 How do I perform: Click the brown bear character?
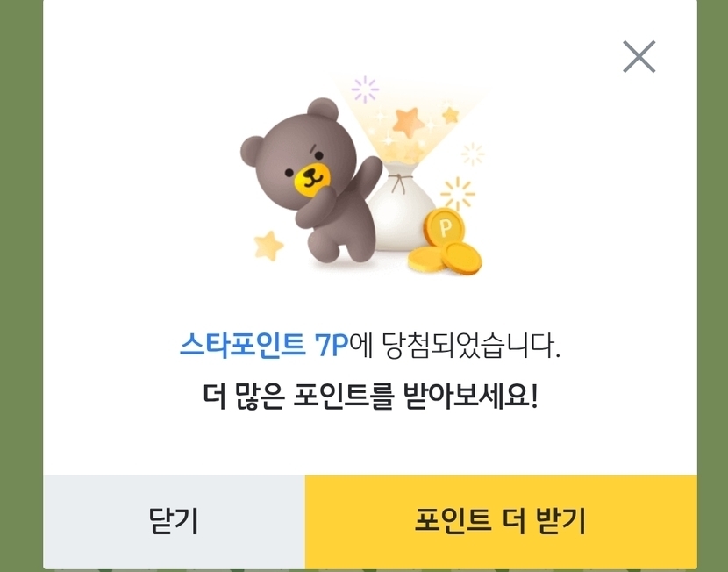310,180
